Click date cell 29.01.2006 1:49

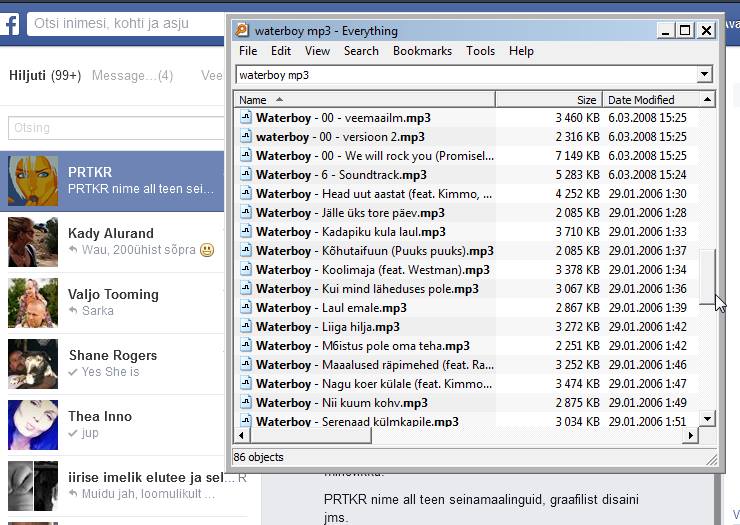pyautogui.click(x=647, y=402)
